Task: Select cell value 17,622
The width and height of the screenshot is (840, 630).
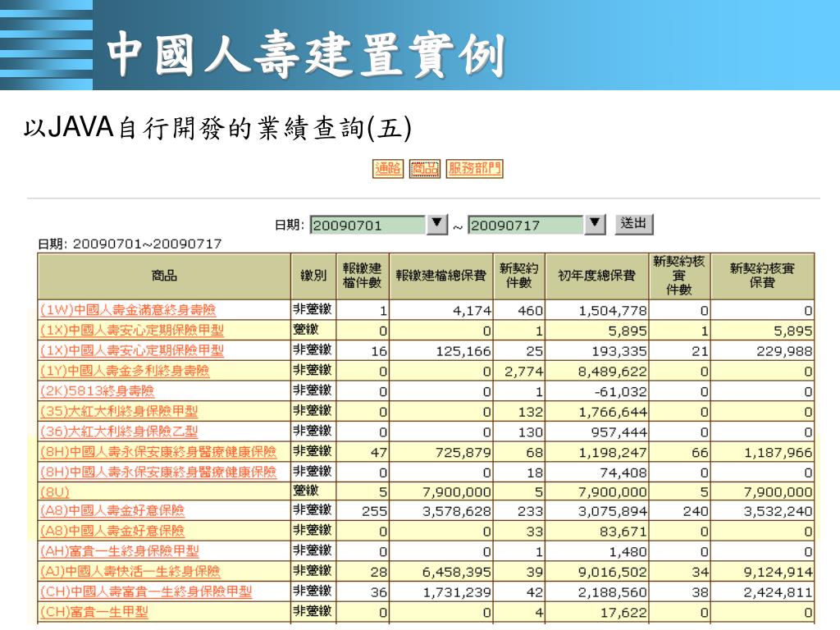Action: click(x=623, y=612)
